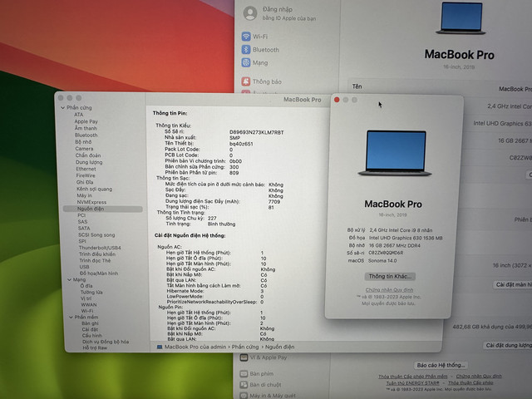Select Kênh sợi quang in hardware list
This screenshot has width=532, height=399.
click(94, 189)
